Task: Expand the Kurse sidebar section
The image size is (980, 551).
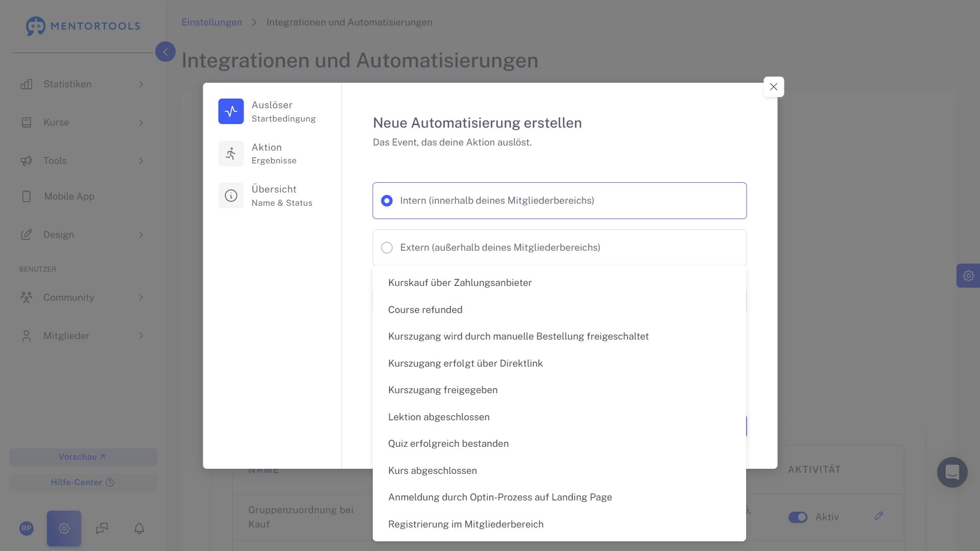Action: [82, 123]
